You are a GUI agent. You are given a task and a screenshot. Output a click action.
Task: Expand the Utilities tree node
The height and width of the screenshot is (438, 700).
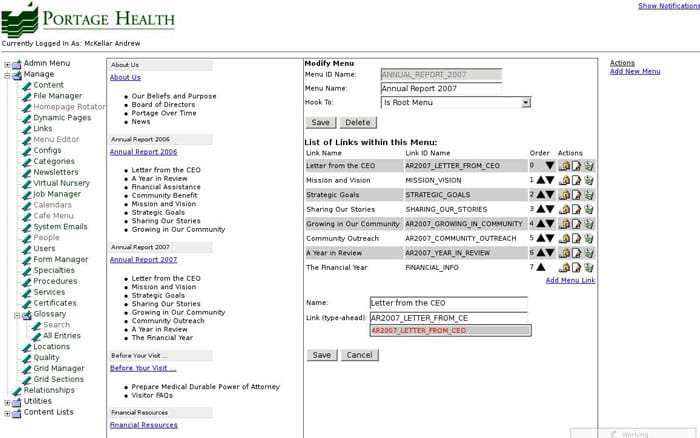(x=7, y=403)
